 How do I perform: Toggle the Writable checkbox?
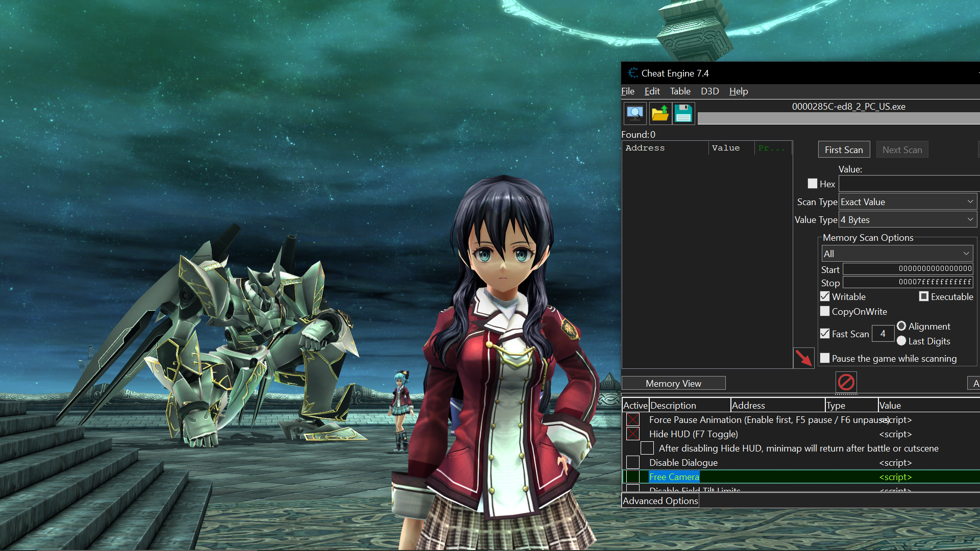(x=825, y=296)
